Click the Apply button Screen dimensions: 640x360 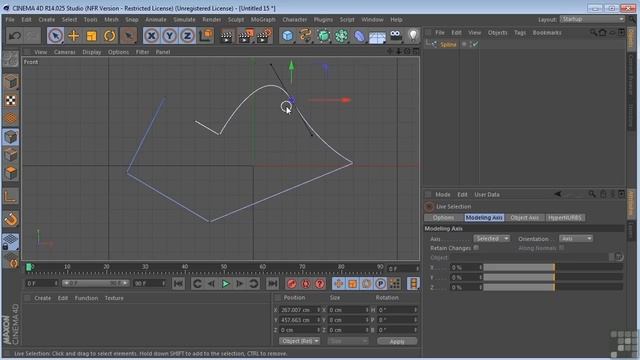pyautogui.click(x=397, y=341)
